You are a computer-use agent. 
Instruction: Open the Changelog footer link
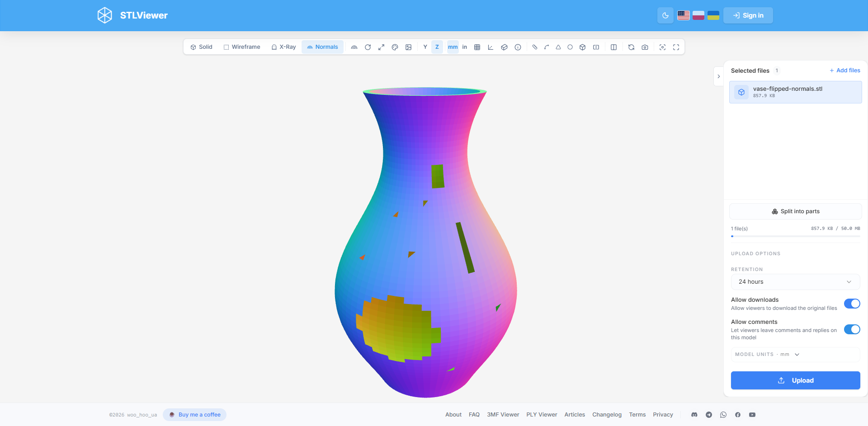[607, 415]
